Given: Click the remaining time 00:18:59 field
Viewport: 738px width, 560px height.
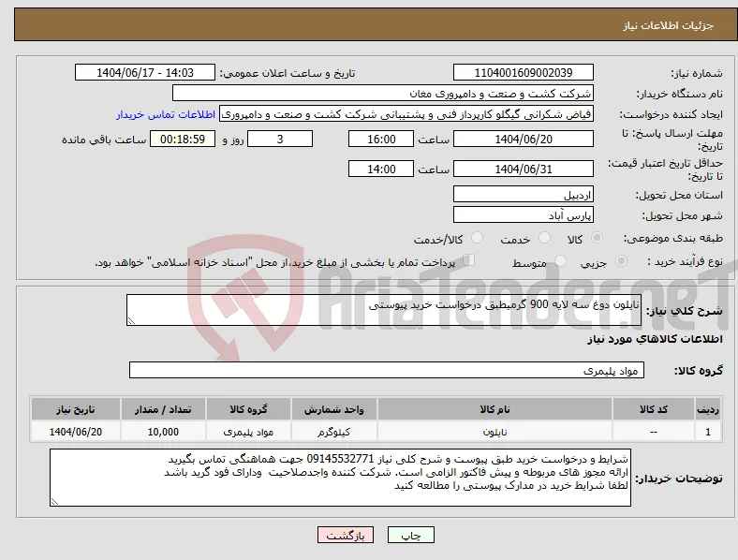Looking at the screenshot, I should tap(183, 140).
